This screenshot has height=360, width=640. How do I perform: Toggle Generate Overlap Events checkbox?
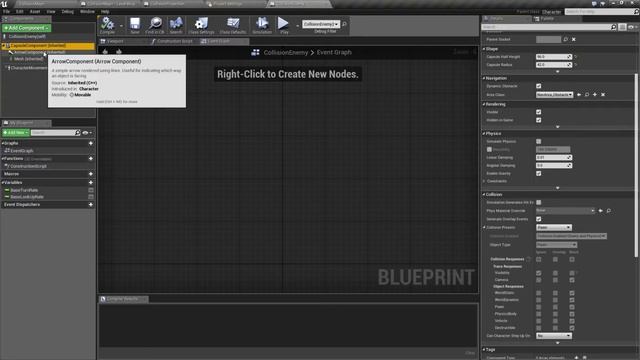538,219
